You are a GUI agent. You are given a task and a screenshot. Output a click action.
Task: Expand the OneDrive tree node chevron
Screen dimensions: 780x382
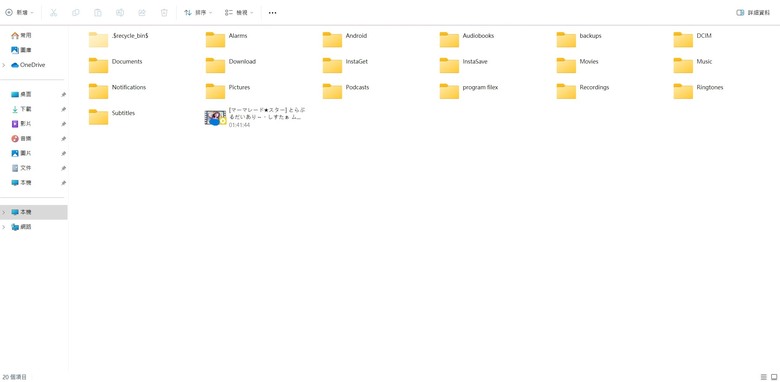[4, 65]
